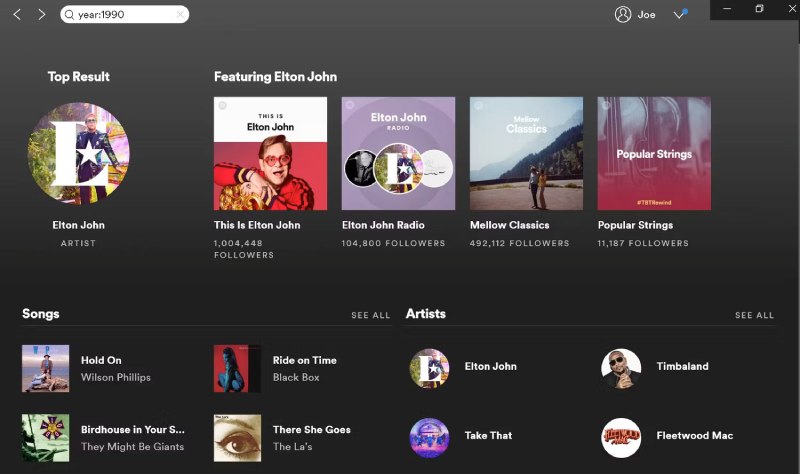Screen dimensions: 800x474
Task: Click the search box containing year:1990
Action: (x=120, y=15)
